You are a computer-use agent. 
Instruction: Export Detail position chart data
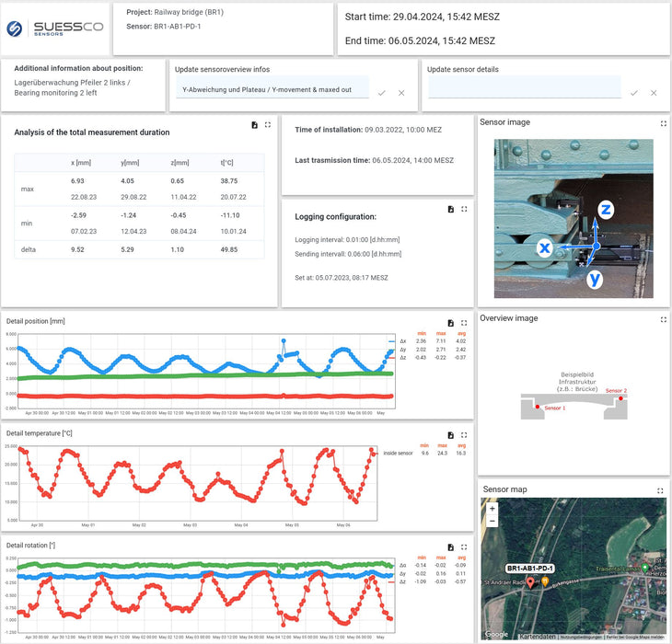[x=450, y=323]
